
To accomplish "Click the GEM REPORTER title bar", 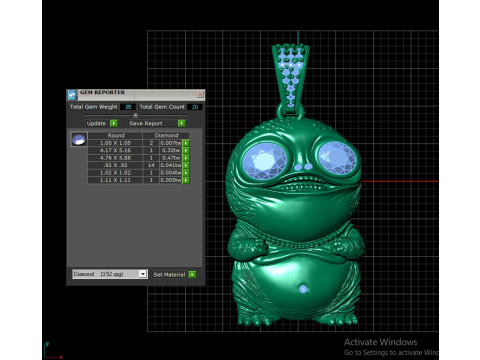I will pos(137,94).
